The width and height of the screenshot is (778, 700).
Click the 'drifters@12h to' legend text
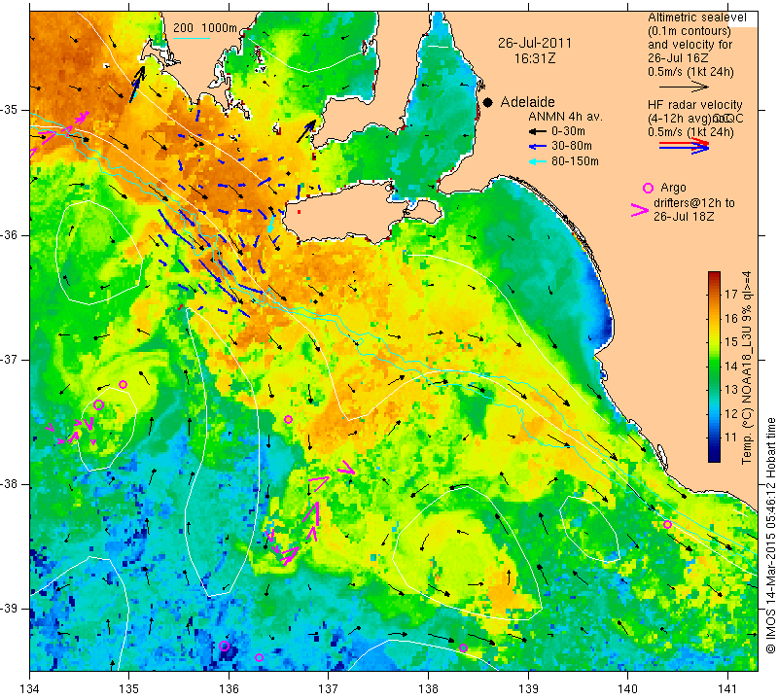(x=694, y=203)
